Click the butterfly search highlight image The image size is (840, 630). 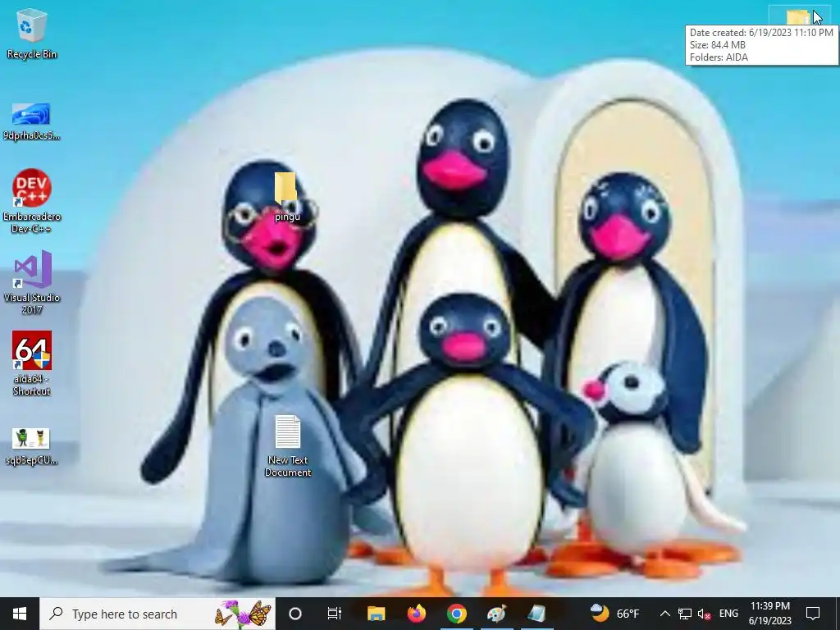[243, 614]
